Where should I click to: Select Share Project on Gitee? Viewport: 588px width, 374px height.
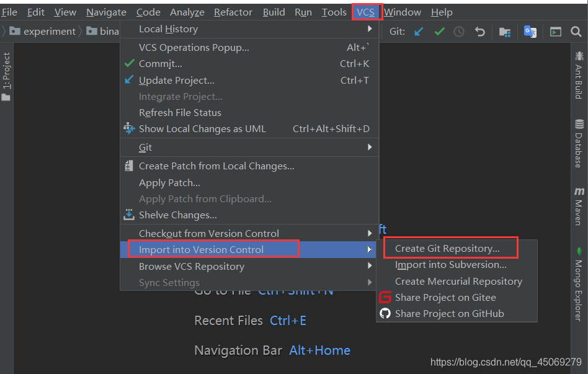point(457,298)
